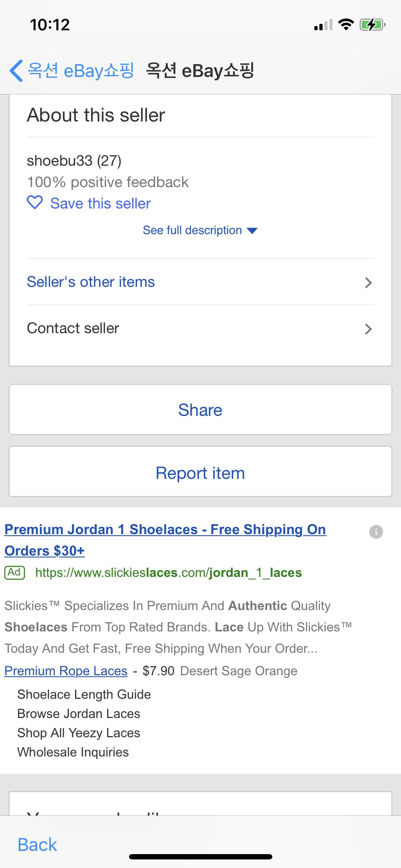Select Browse Jordan Laces sitelink
Screen dimensions: 401x868
(x=79, y=714)
